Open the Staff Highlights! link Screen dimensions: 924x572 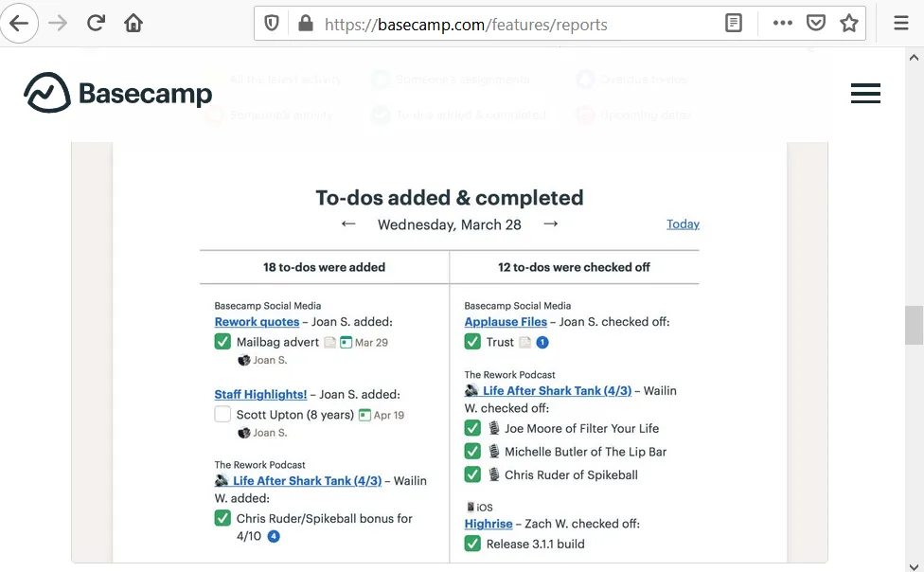click(260, 395)
